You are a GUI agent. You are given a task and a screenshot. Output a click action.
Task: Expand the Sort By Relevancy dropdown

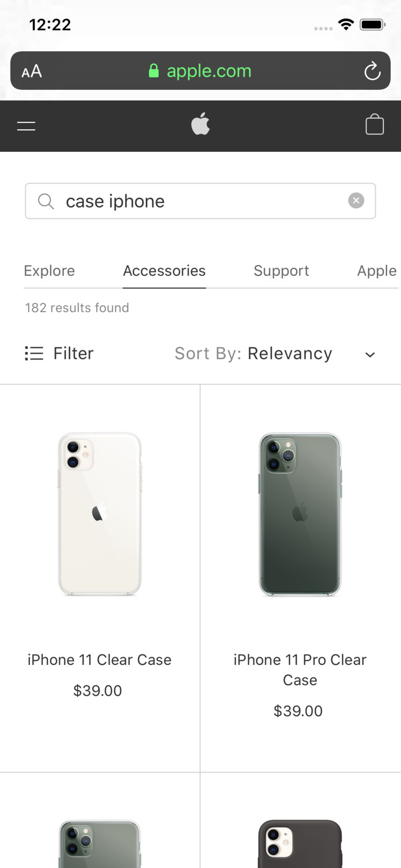point(253,354)
